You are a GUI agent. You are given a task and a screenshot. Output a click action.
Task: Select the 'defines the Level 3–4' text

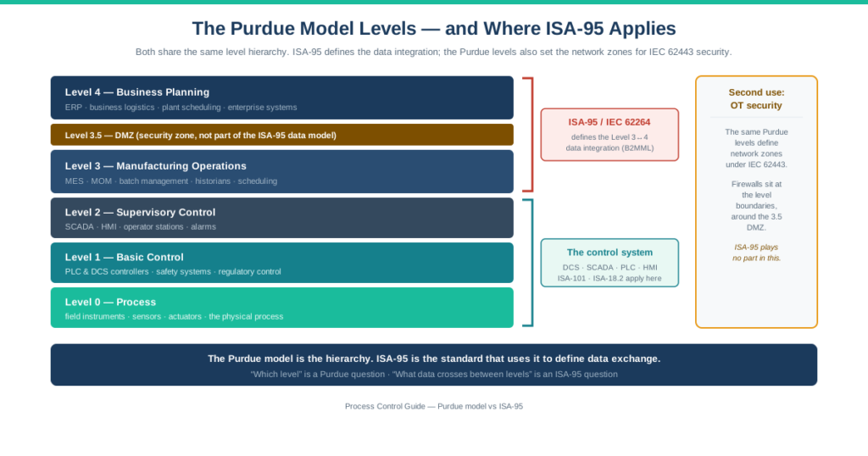pos(609,137)
